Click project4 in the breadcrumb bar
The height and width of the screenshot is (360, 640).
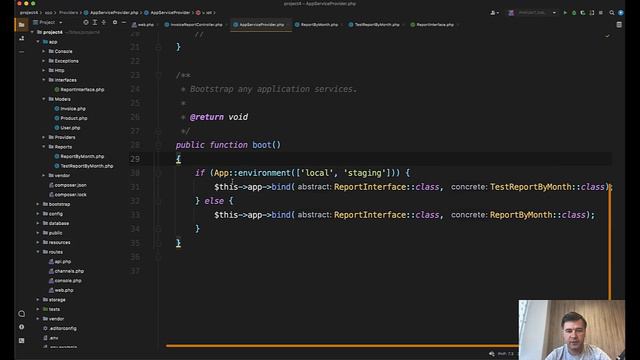click(29, 13)
